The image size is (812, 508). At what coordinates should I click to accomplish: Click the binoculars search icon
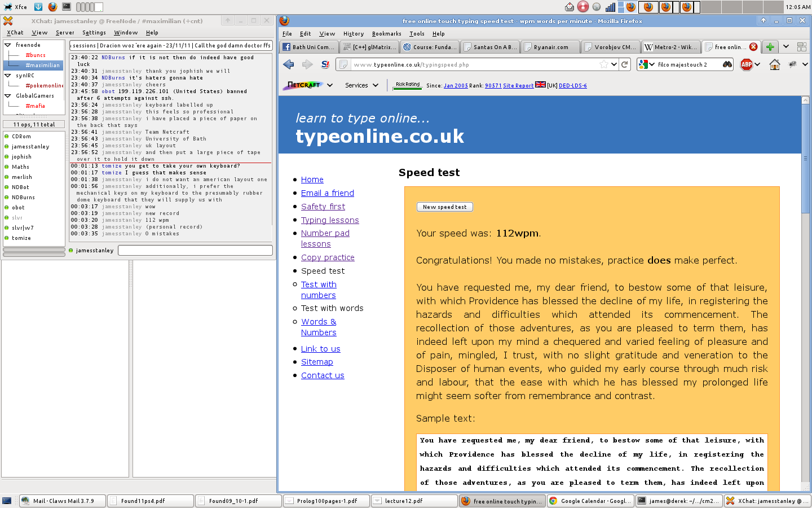(727, 64)
